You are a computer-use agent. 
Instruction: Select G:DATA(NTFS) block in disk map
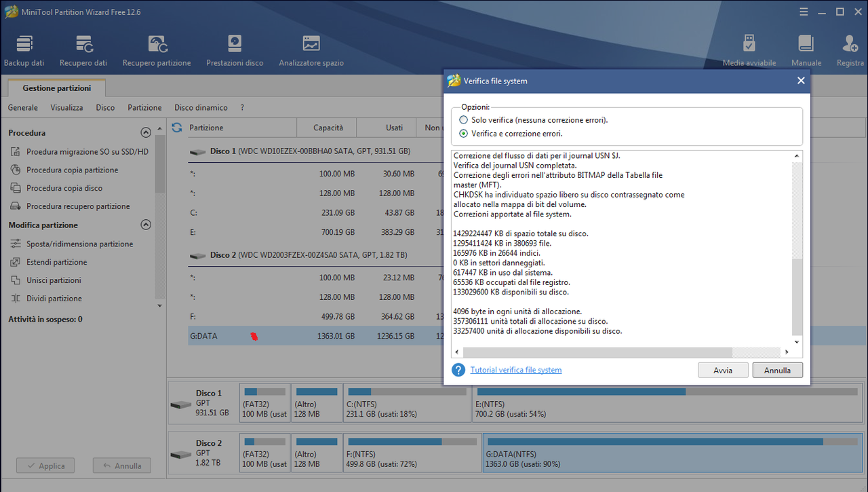672,453
